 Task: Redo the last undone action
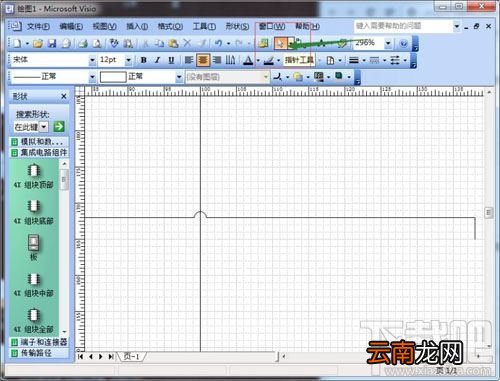coord(239,43)
